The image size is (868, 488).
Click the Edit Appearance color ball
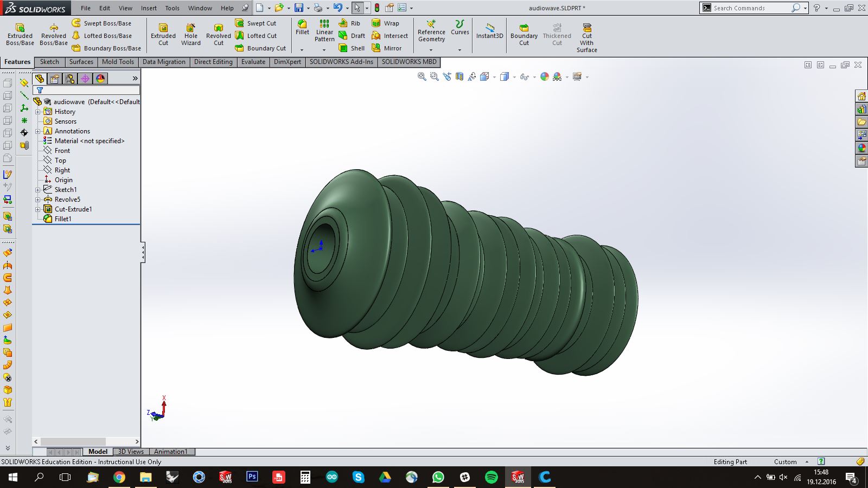point(545,76)
